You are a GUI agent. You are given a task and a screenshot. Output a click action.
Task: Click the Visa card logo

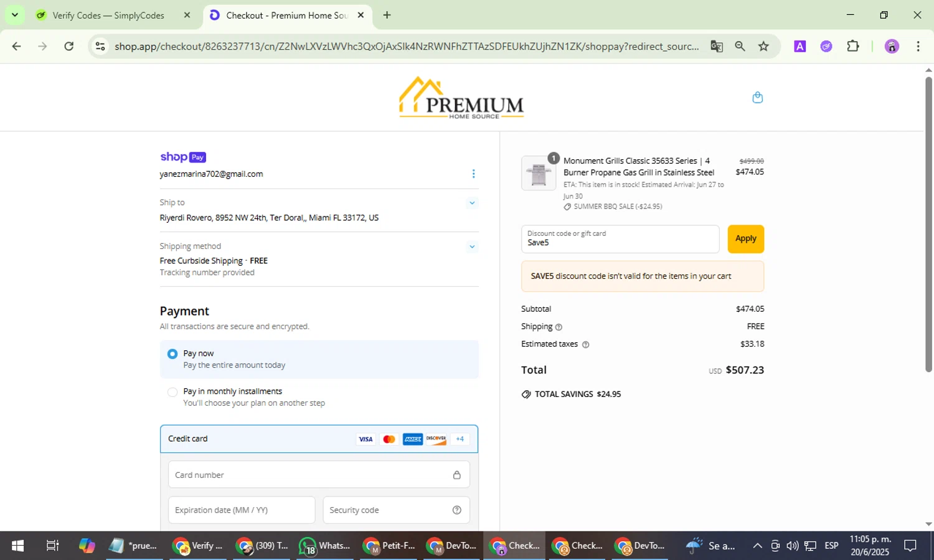pos(366,439)
